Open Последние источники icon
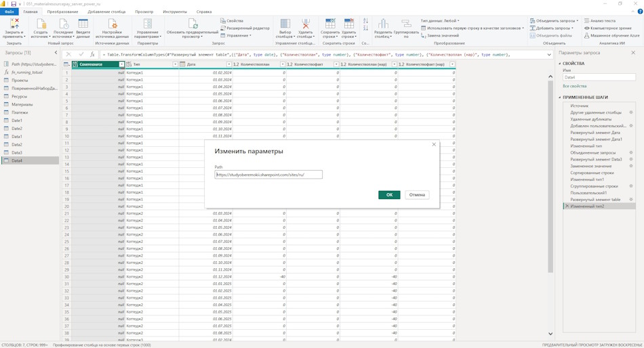The image size is (644, 348). coord(64,24)
